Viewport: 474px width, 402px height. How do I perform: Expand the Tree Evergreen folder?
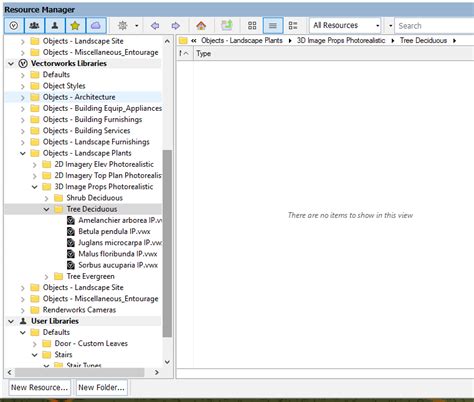pyautogui.click(x=46, y=277)
